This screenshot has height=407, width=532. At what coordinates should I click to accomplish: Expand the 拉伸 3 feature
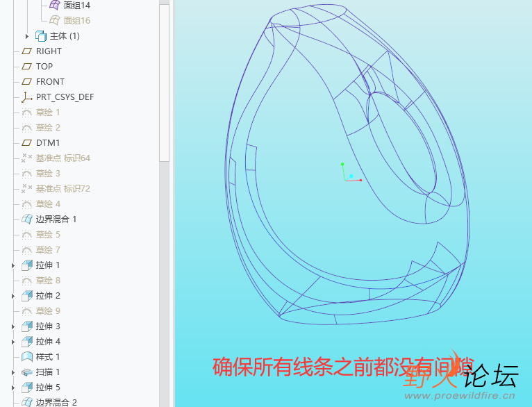click(13, 326)
